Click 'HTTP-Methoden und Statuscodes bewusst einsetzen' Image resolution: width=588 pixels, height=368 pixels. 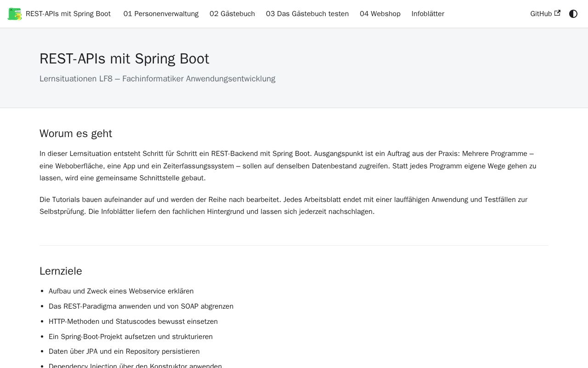click(x=133, y=322)
